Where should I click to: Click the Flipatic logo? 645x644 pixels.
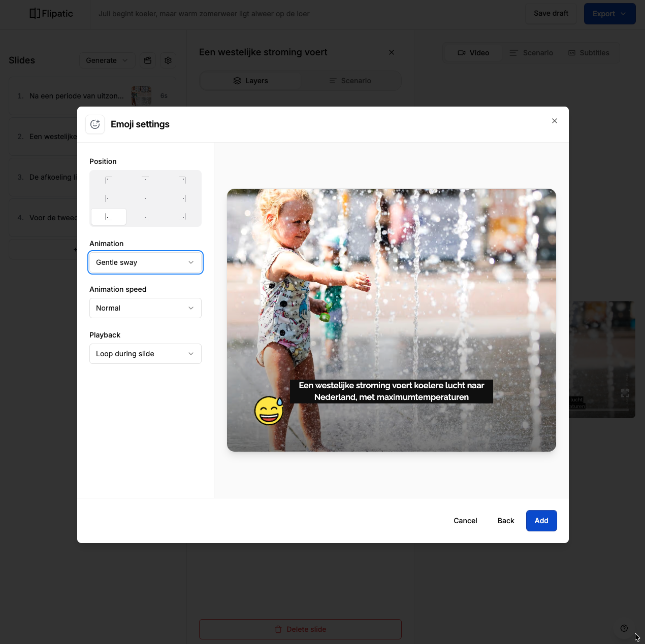(51, 14)
